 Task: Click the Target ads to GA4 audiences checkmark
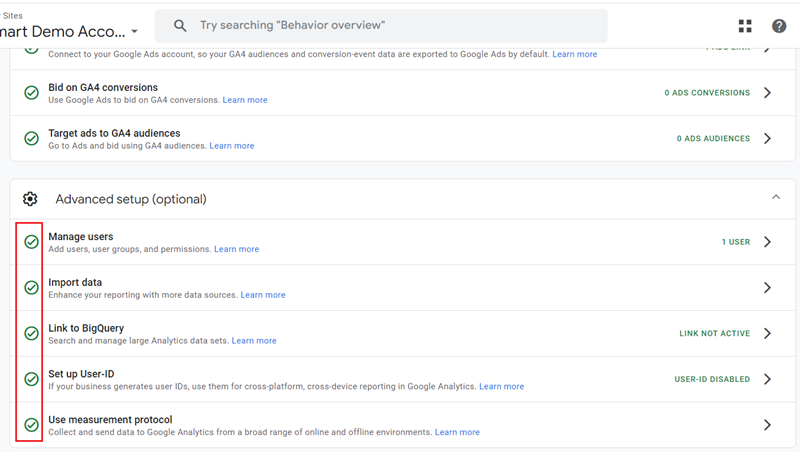pos(32,138)
